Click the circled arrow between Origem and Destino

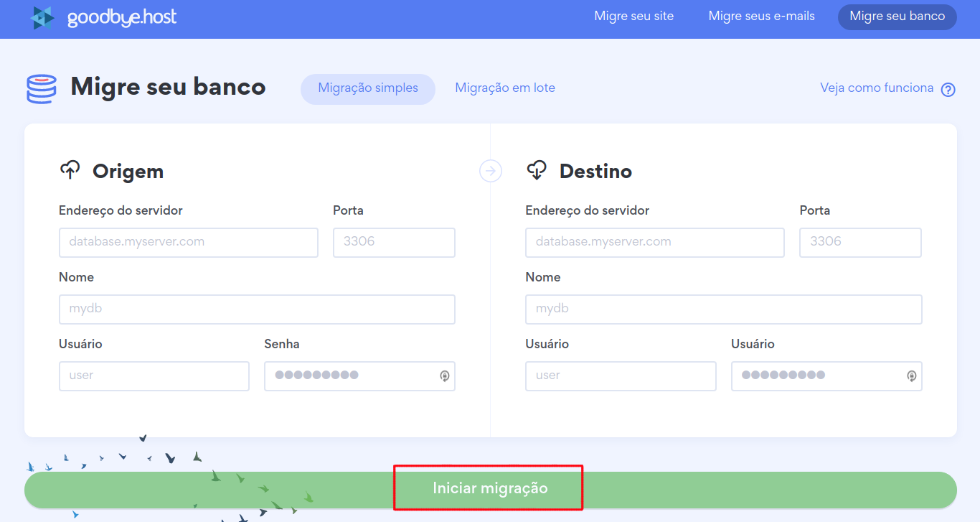pyautogui.click(x=491, y=171)
